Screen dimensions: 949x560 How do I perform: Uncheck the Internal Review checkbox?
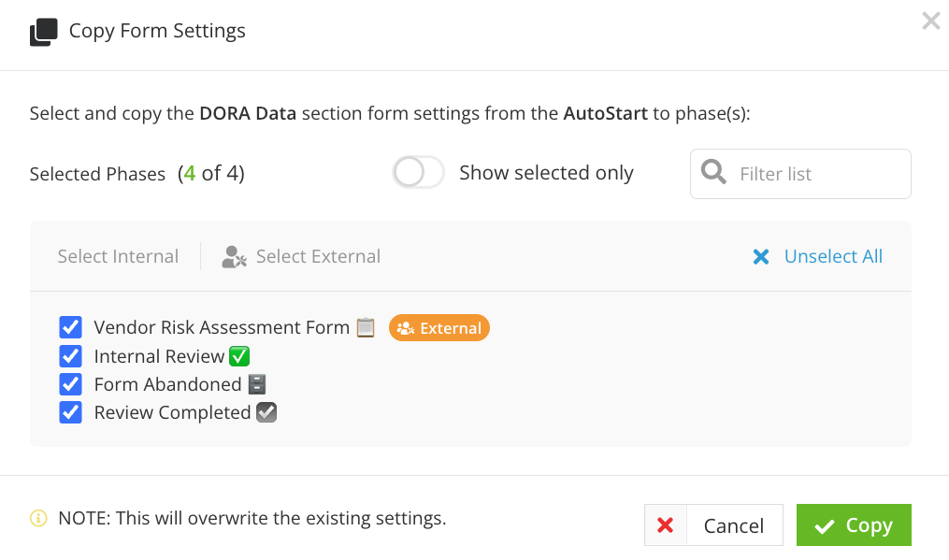71,356
